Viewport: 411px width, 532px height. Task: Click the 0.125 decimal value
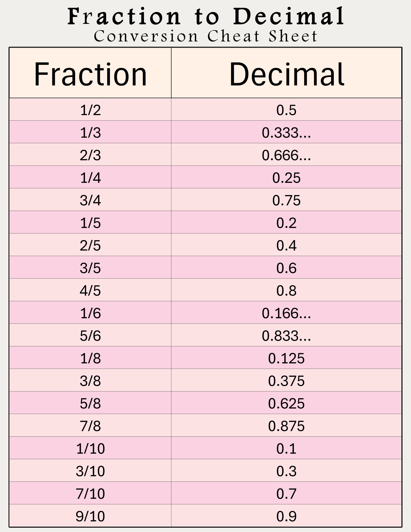point(286,358)
